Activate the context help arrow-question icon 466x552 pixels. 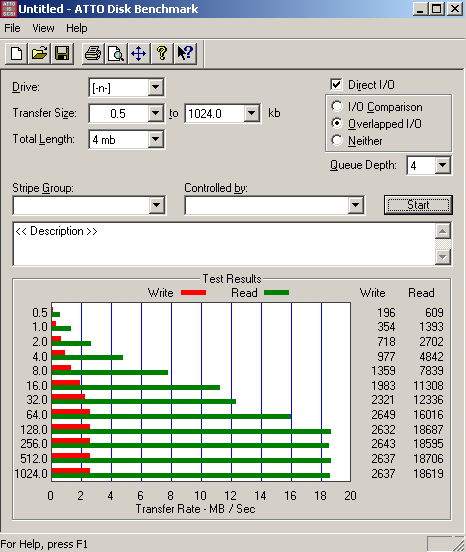click(185, 54)
